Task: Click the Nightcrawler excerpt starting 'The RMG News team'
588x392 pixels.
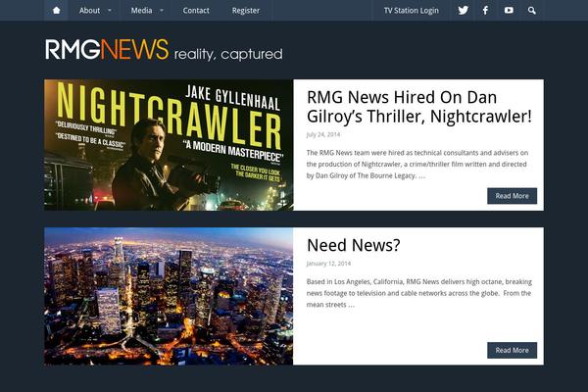Action: pyautogui.click(x=417, y=164)
